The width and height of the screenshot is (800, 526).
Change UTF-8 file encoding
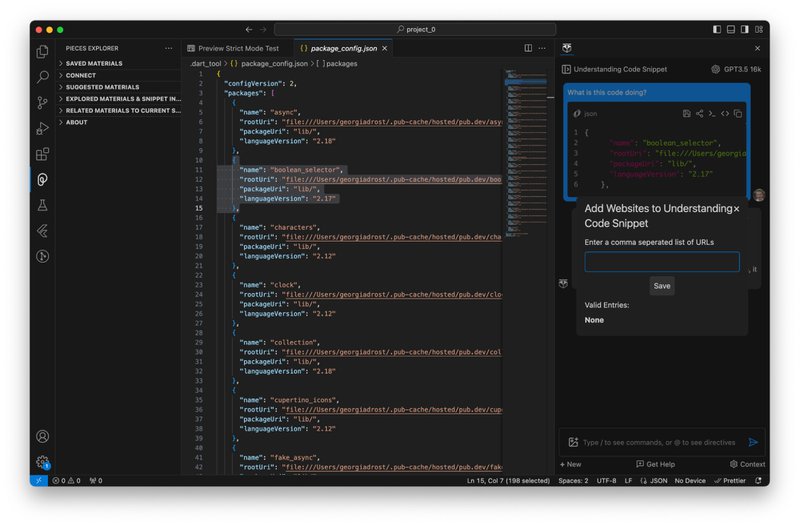(x=606, y=481)
